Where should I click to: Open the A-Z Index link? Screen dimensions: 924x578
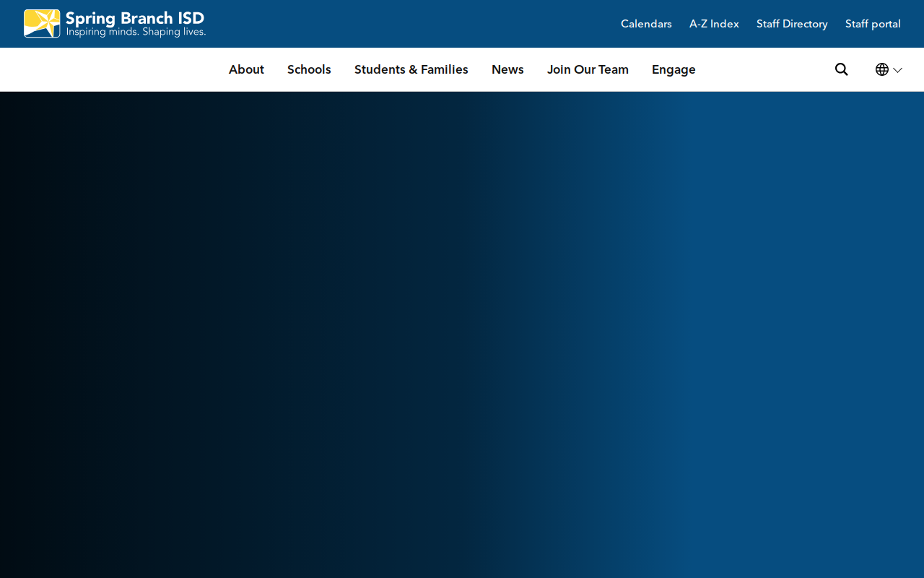714,24
